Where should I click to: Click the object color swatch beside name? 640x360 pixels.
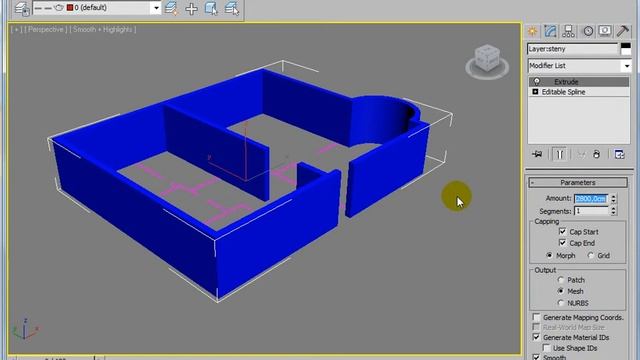[x=626, y=49]
